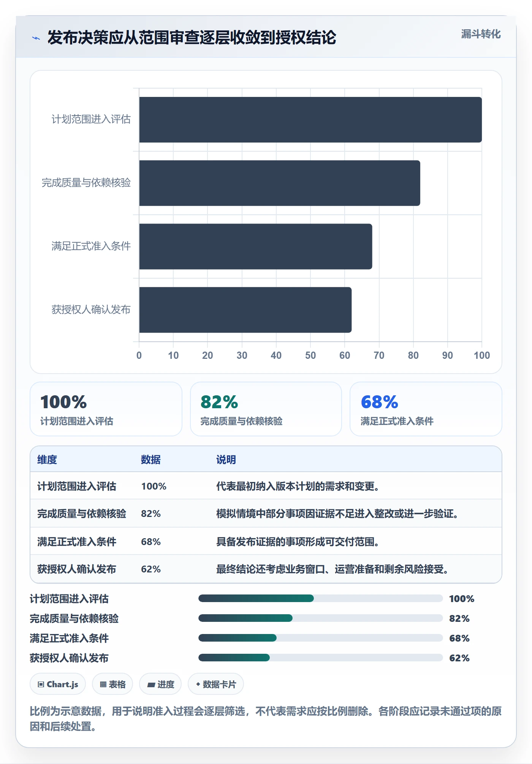Open the 100% 计划范围进入评估 data card
Viewport: 532px width, 764px height.
(106, 409)
